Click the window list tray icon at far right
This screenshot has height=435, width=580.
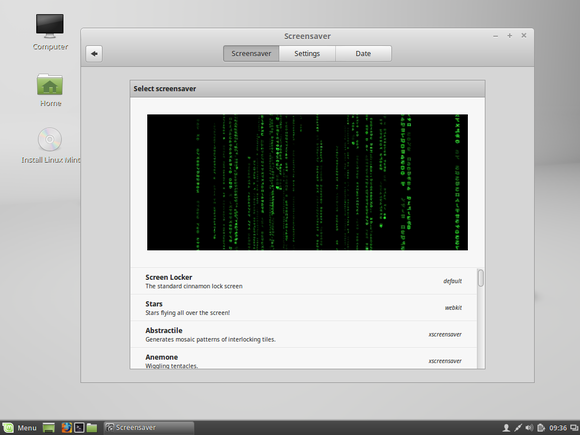pyautogui.click(x=574, y=428)
